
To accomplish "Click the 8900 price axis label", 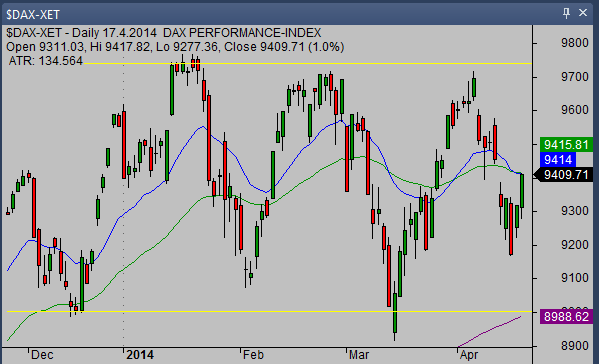I will click(575, 346).
